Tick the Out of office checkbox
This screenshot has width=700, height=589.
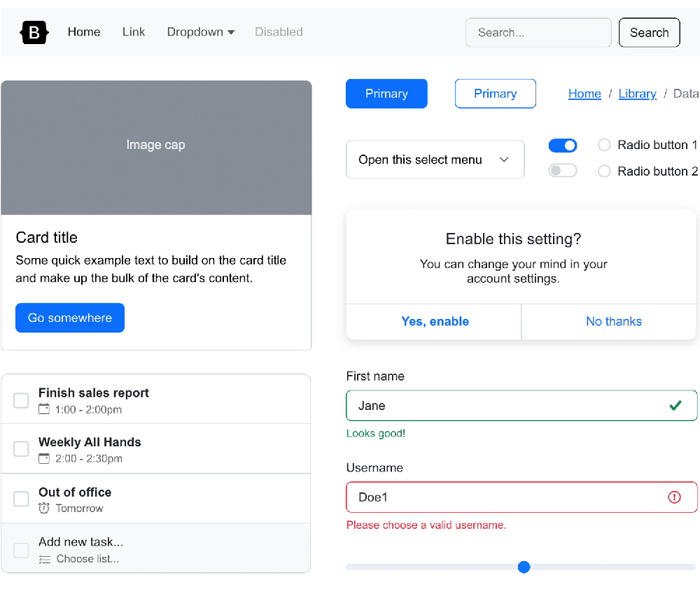pos(21,499)
